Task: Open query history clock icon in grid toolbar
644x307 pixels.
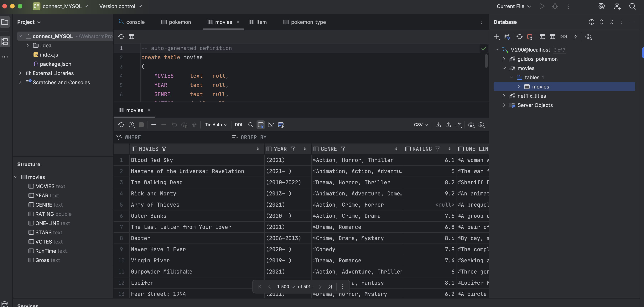Action: (132, 125)
